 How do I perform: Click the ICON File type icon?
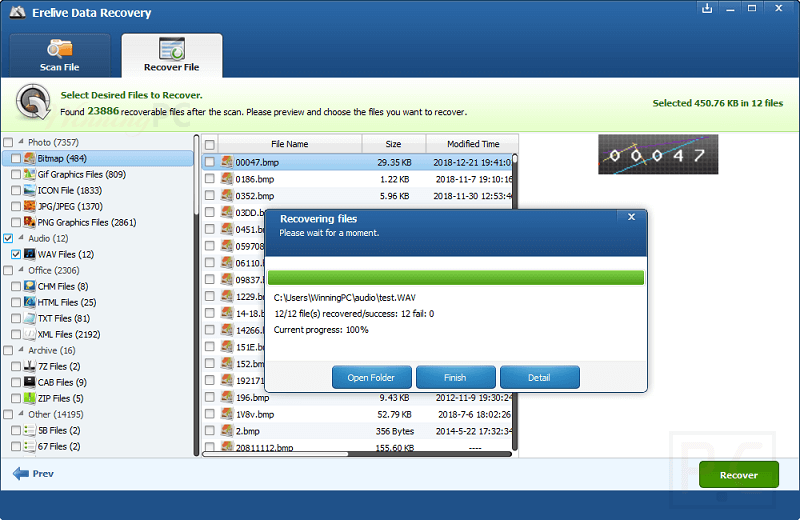30,190
